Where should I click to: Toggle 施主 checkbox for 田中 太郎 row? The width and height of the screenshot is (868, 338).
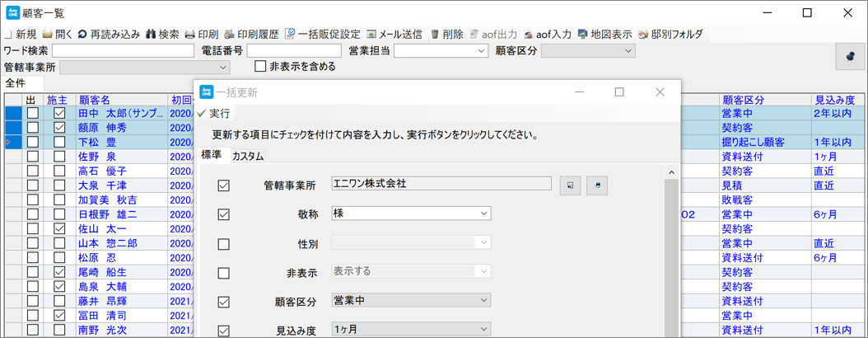(59, 112)
